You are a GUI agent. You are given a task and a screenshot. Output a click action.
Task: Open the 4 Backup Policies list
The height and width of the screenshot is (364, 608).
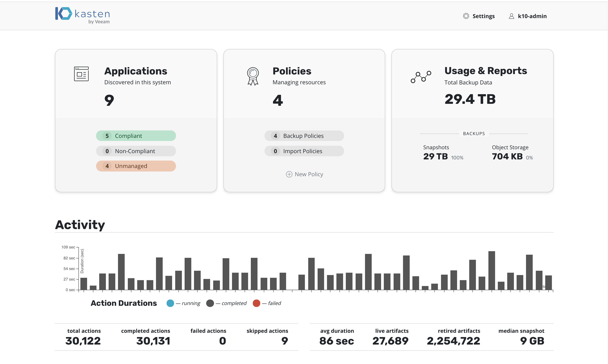tap(304, 136)
